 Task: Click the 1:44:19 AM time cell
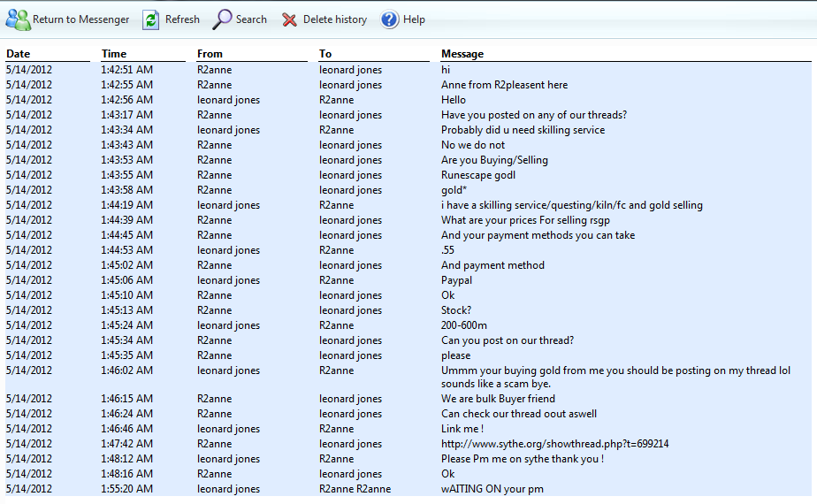[126, 205]
